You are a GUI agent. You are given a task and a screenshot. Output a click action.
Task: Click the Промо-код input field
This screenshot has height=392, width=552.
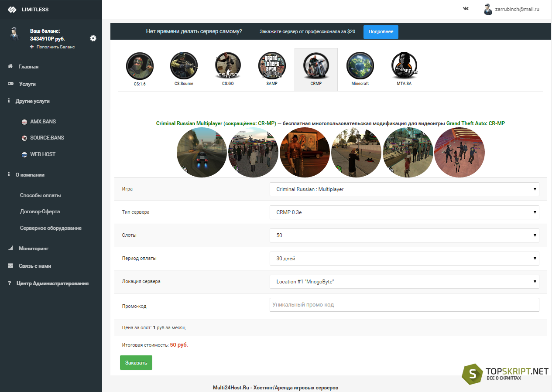pos(405,305)
